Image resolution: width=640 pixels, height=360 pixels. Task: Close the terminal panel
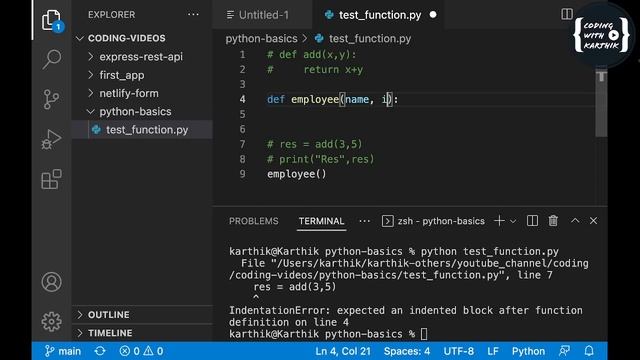coord(593,221)
